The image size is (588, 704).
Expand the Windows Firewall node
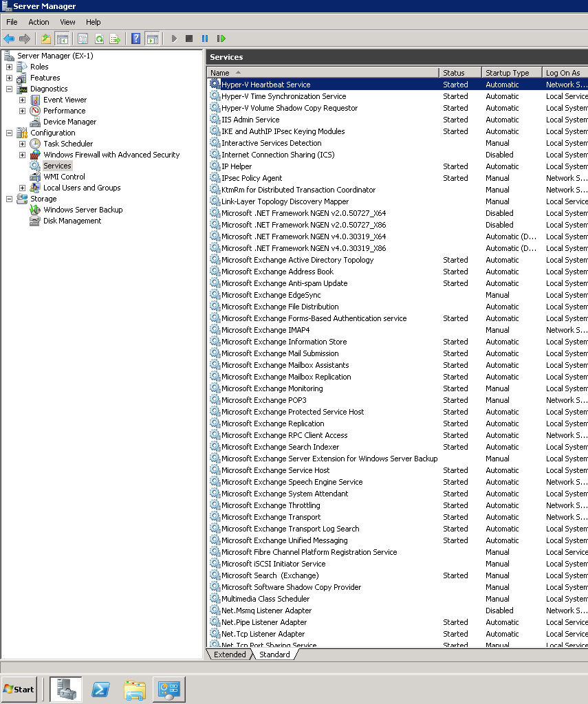[x=23, y=155]
